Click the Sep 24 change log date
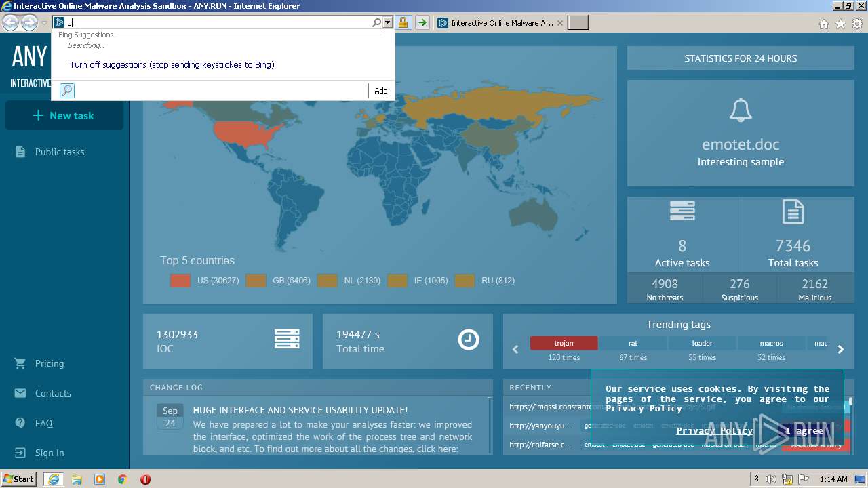 point(170,417)
